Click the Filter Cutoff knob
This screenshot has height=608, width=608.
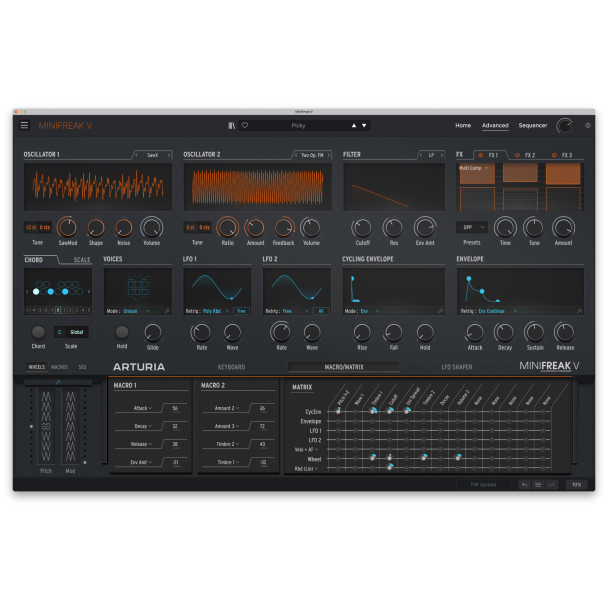click(x=361, y=228)
